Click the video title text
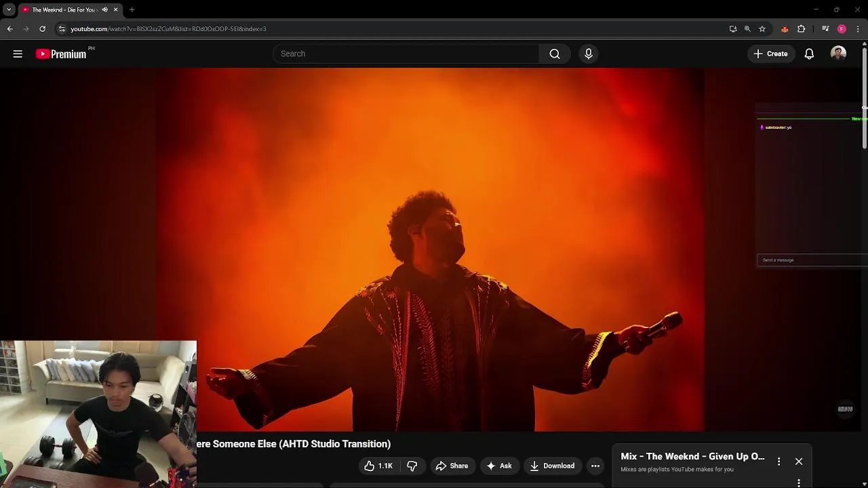The image size is (868, 488). point(293,444)
